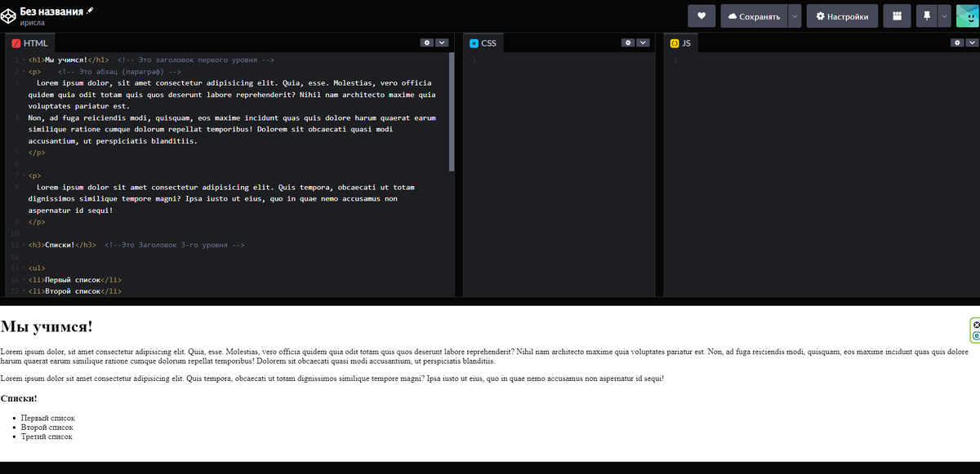
Task: Open the author profile link ирисла
Action: pyautogui.click(x=32, y=23)
